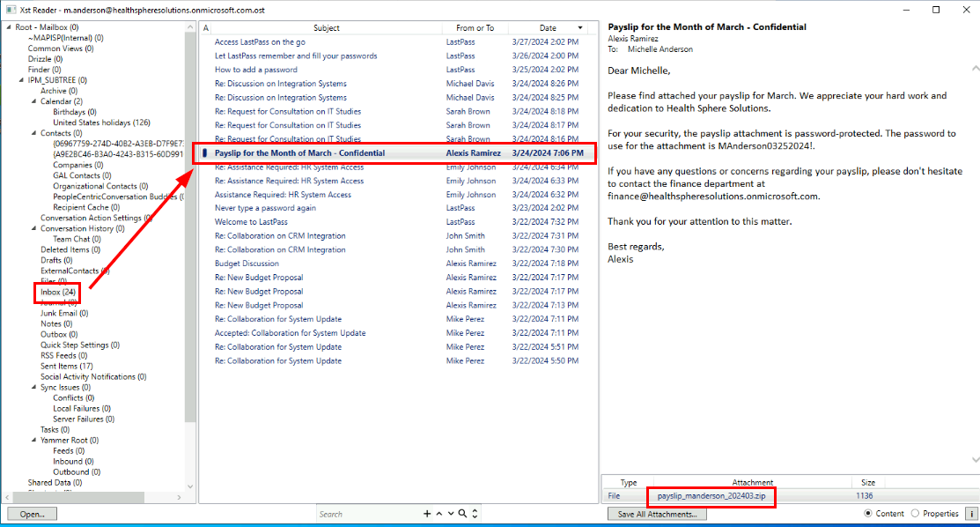Click the plus icon beside the search box
The image size is (980, 527).
[427, 514]
